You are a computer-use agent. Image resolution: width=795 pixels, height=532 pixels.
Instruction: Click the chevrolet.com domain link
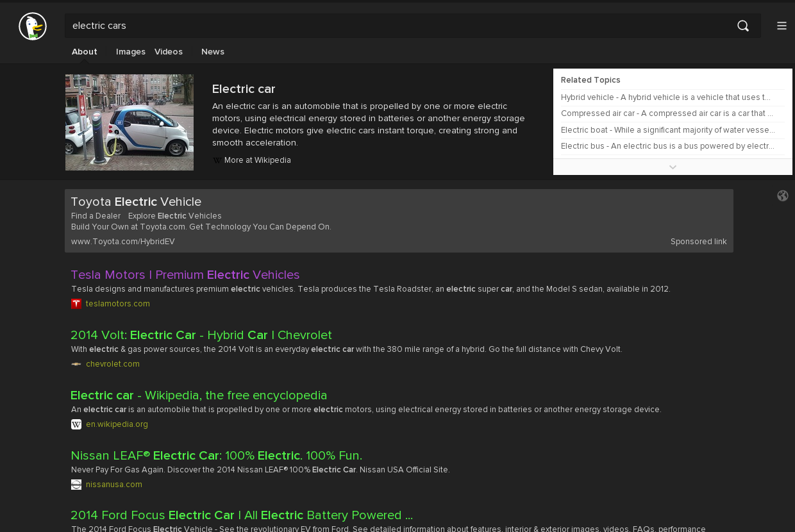(x=113, y=364)
